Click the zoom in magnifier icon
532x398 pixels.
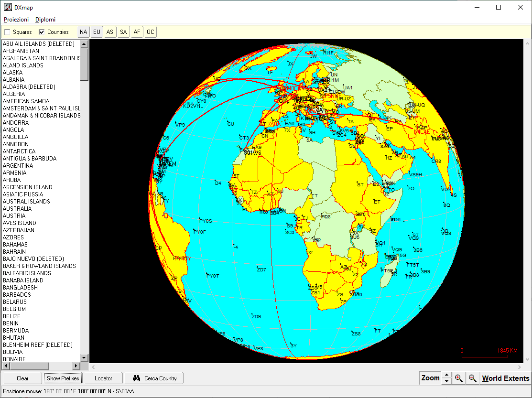459,378
